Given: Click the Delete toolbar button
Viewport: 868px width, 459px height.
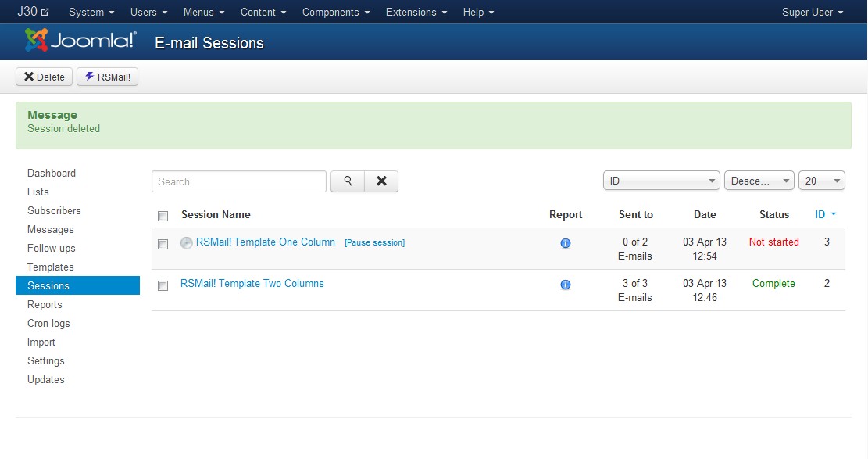Looking at the screenshot, I should pos(45,77).
